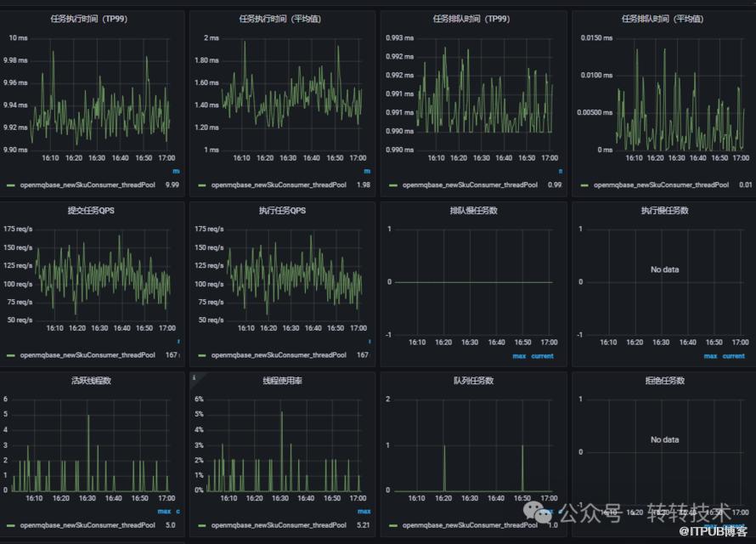Click green series color swatch in 活跃线程数 legend
The image size is (756, 544).
(10, 525)
